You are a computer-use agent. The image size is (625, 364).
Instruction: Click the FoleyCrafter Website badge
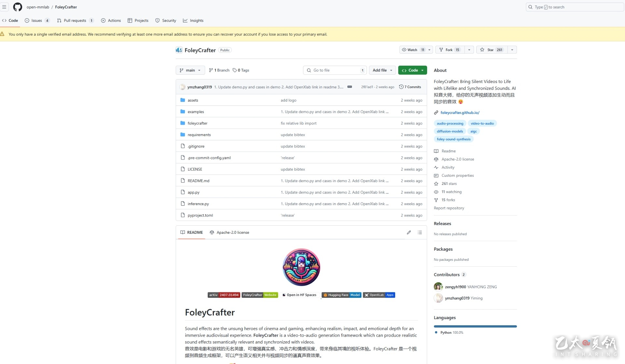pyautogui.click(x=260, y=295)
